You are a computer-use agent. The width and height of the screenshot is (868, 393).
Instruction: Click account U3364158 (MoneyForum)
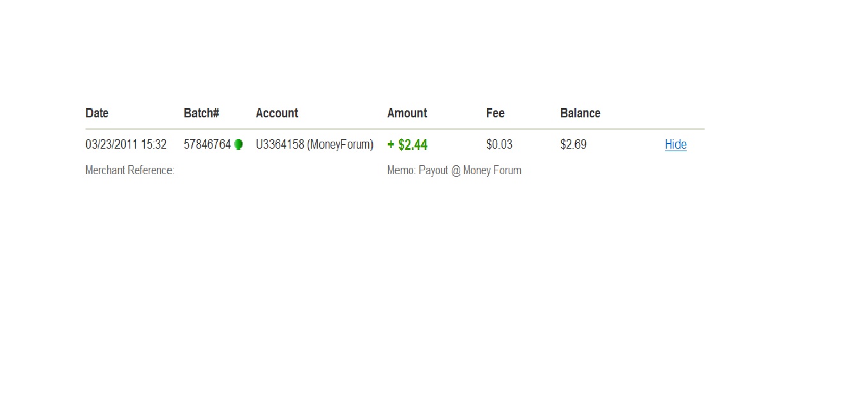pos(315,145)
